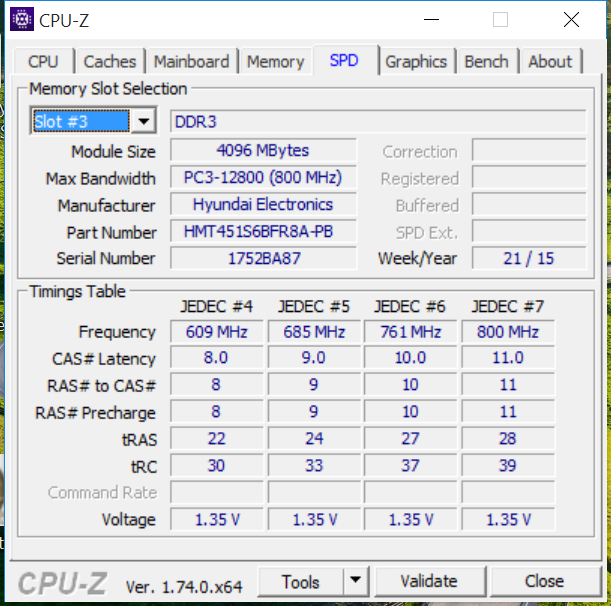Switch to the Bench tab
Screen dimensions: 611x606
coord(487,62)
